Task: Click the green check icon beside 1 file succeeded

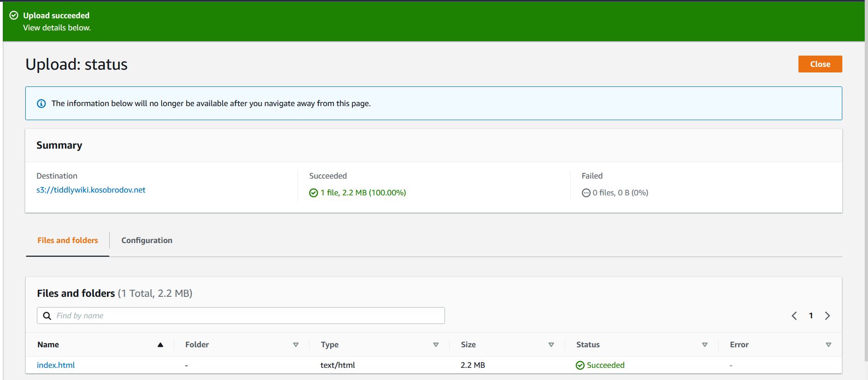Action: click(313, 193)
